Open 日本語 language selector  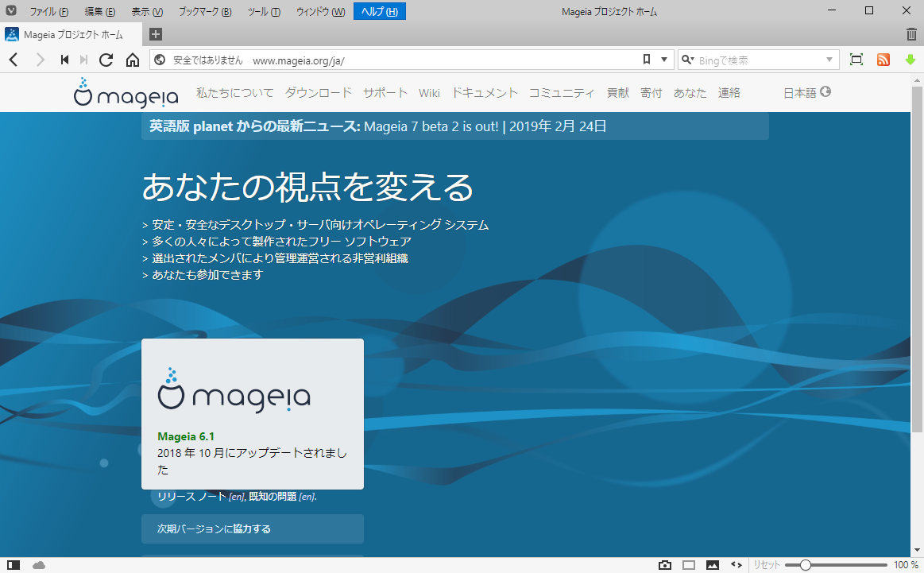tap(806, 92)
